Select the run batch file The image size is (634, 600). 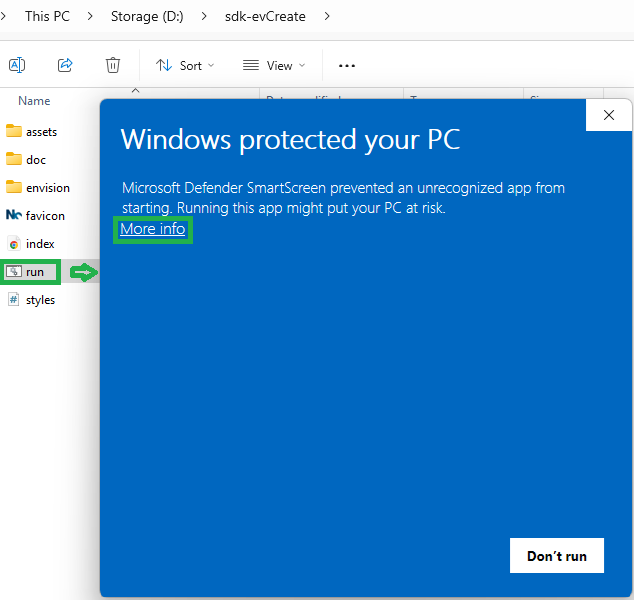point(31,271)
